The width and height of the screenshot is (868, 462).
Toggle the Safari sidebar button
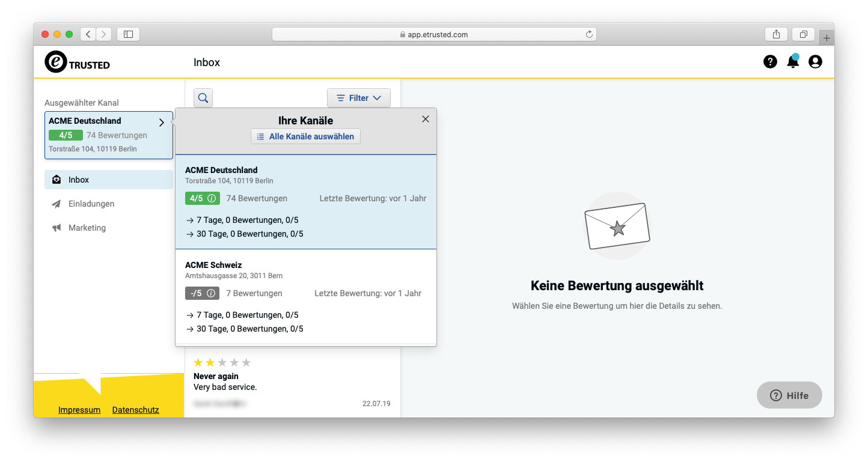click(128, 34)
